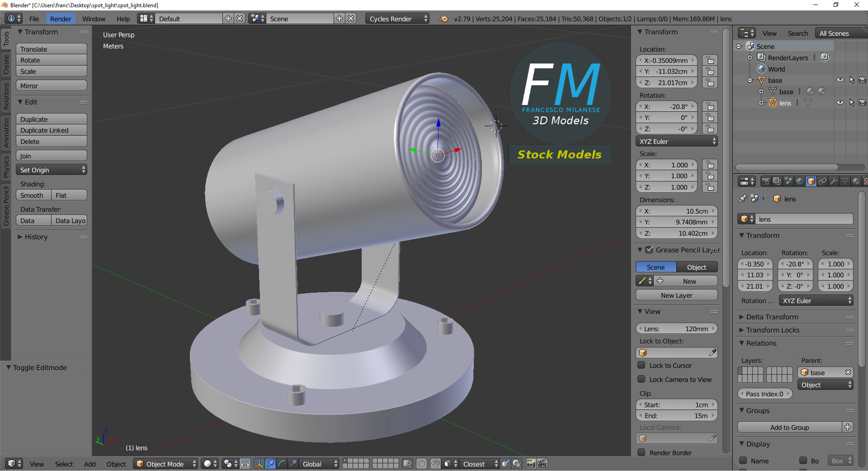This screenshot has height=471, width=868.
Task: Open the Set Origin dropdown
Action: [x=52, y=170]
